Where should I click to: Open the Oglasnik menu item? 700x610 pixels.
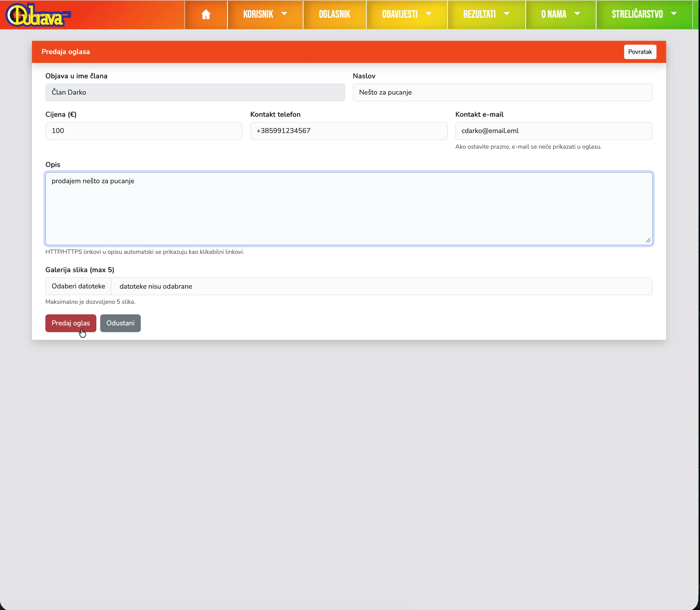(x=334, y=14)
